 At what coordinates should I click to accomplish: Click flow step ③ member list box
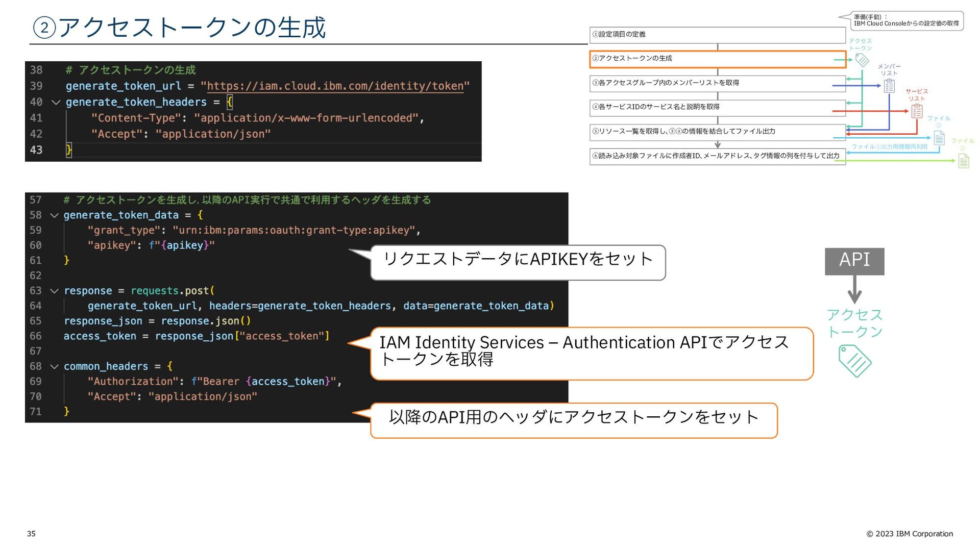coord(717,83)
